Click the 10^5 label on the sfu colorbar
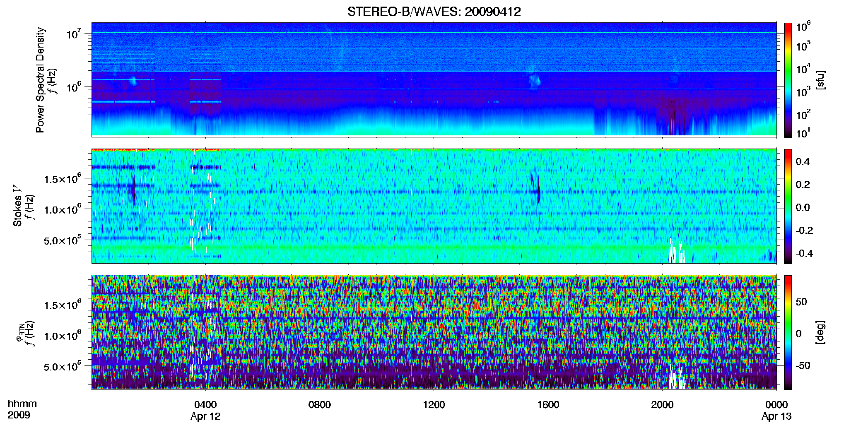 click(x=803, y=46)
